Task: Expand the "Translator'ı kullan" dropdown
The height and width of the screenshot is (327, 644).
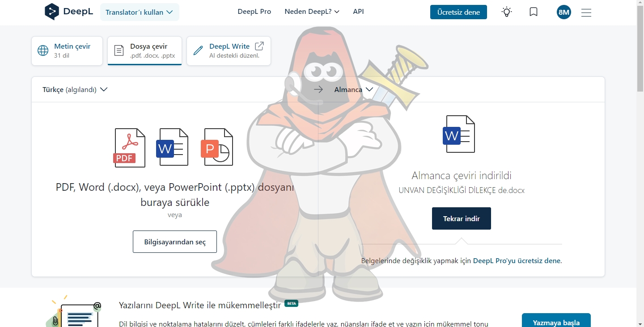Action: pos(140,12)
